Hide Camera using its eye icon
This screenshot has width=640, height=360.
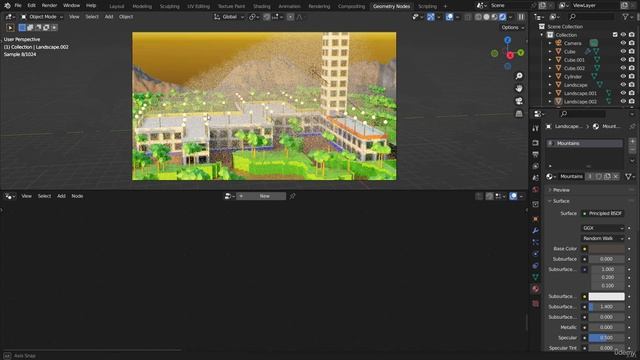pyautogui.click(x=623, y=43)
